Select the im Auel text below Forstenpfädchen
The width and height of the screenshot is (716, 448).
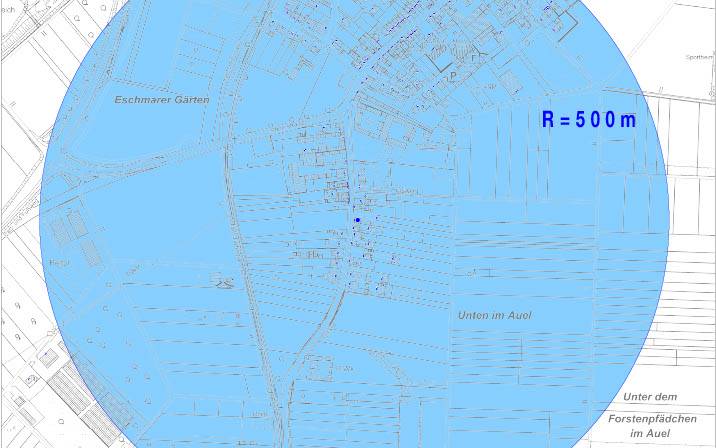coord(651,434)
